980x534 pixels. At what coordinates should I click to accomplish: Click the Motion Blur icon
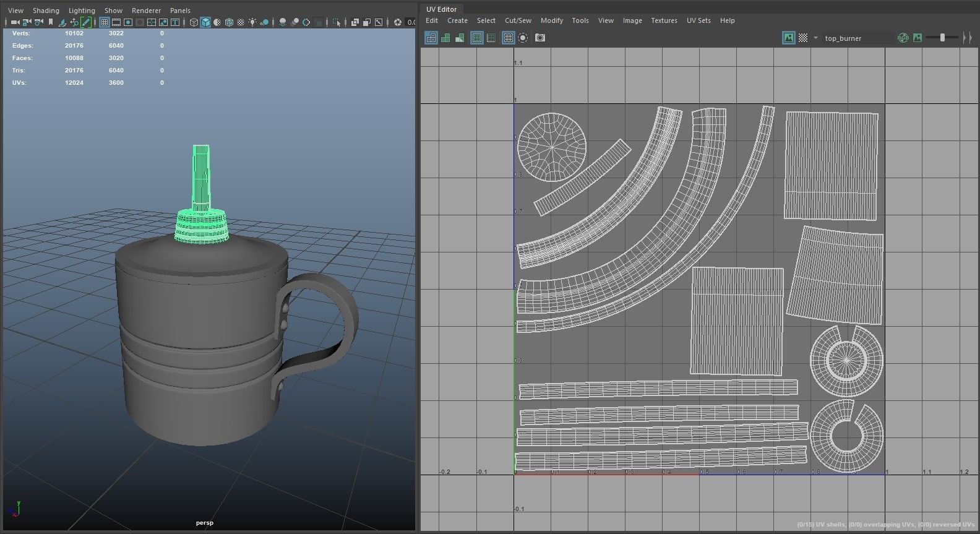tap(295, 22)
